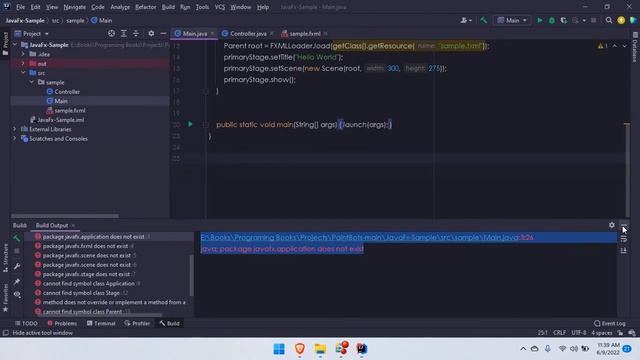Switch to sample.fxml editor tab

click(304, 33)
